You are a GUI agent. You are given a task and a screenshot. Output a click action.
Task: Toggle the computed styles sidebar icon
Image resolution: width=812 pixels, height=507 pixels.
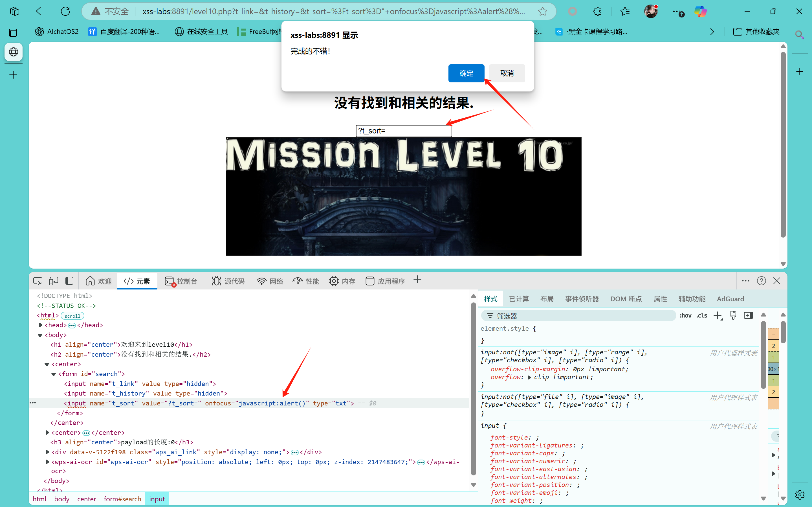click(748, 315)
